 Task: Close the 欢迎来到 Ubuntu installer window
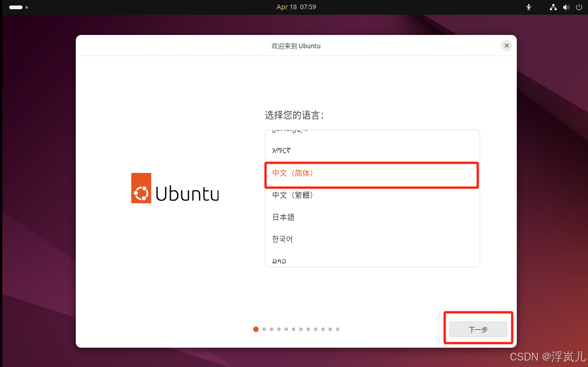(x=506, y=46)
